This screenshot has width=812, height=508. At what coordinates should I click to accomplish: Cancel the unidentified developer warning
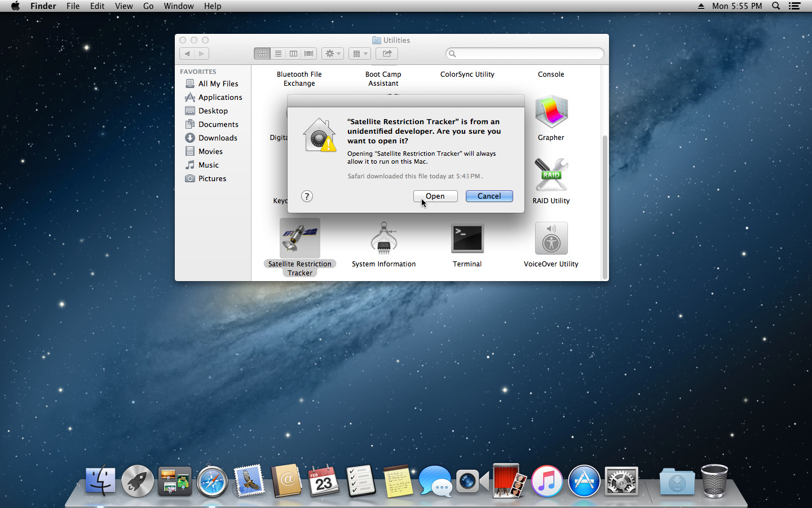489,196
